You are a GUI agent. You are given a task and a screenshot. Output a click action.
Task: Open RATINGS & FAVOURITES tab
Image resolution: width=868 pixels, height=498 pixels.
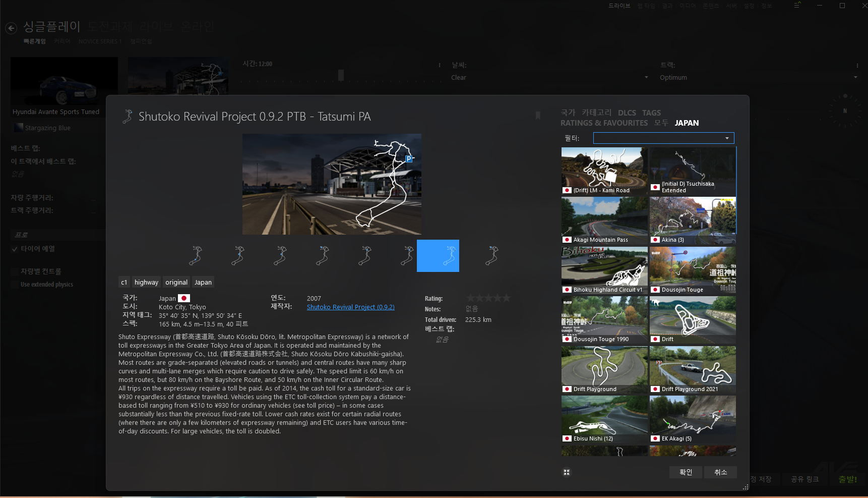click(604, 123)
